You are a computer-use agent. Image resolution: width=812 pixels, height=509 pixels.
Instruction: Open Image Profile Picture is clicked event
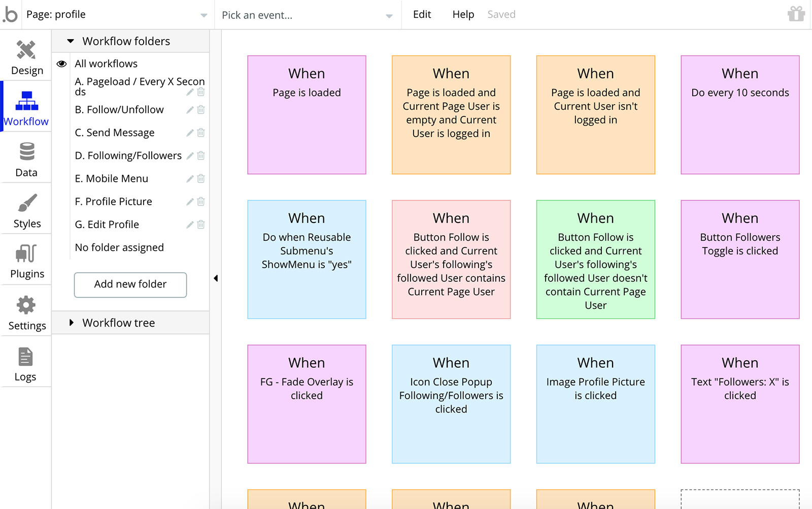tap(596, 404)
